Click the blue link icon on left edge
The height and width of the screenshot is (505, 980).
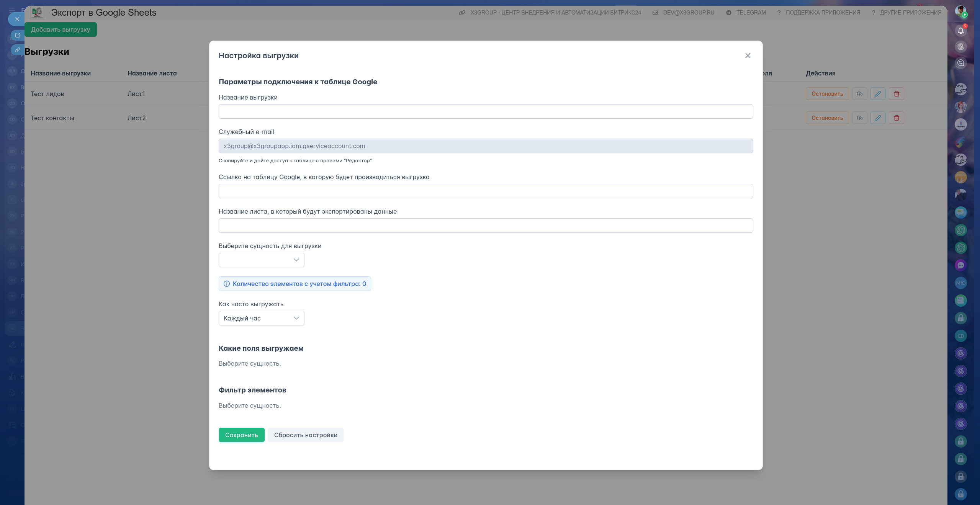pos(17,50)
